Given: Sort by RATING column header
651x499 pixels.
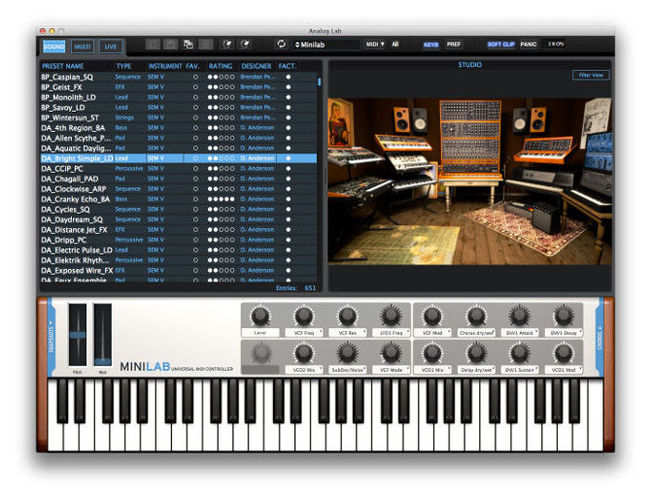Looking at the screenshot, I should (x=220, y=66).
